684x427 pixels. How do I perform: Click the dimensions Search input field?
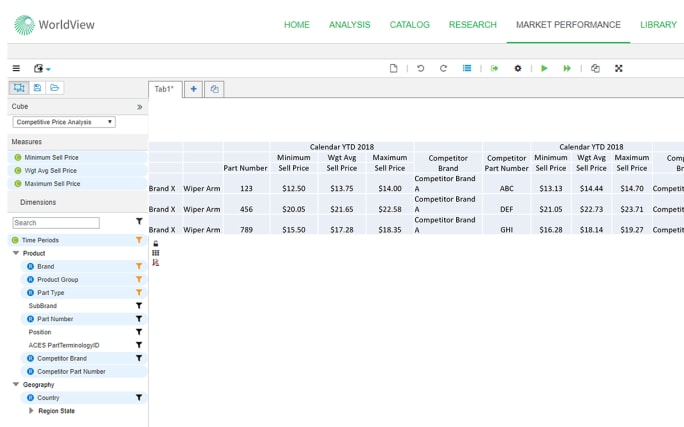pos(56,223)
